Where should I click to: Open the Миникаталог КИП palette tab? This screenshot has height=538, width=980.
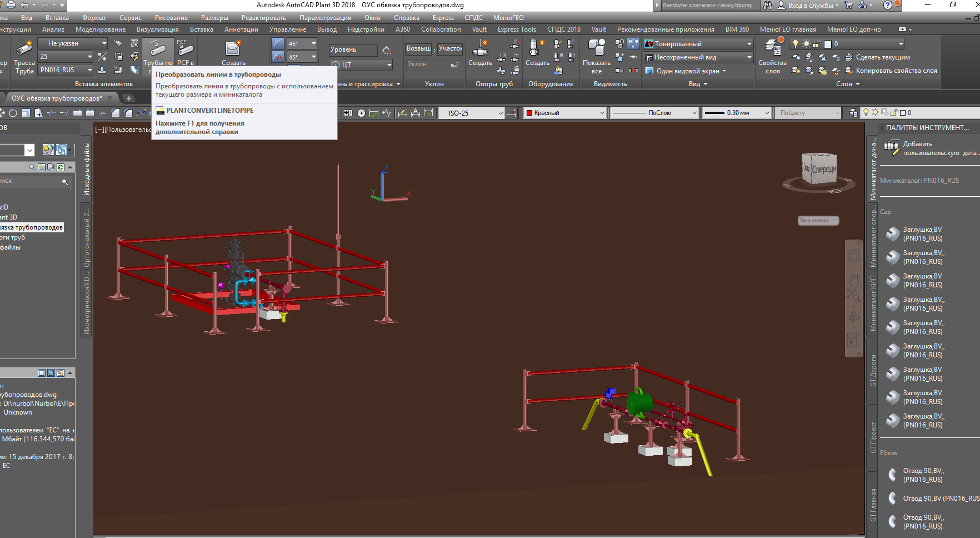(x=873, y=303)
